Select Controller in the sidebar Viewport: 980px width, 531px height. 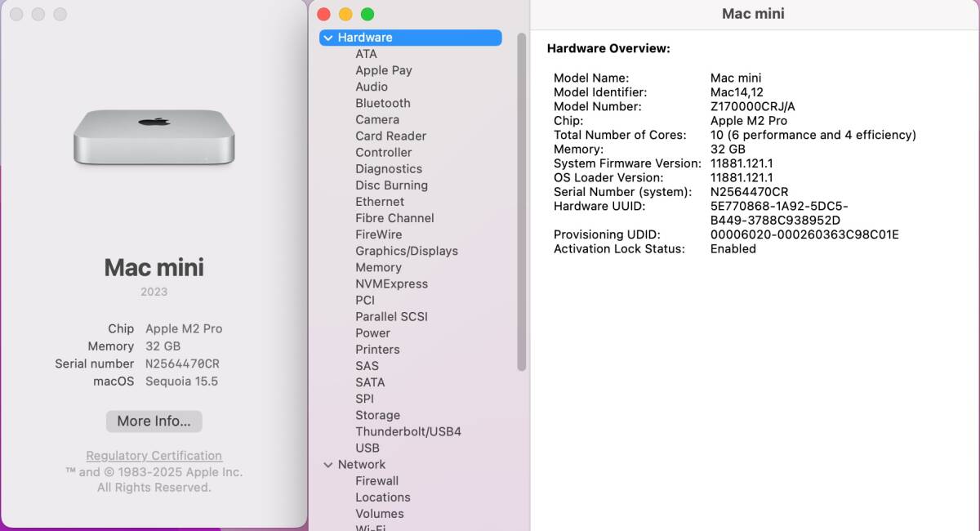pos(384,152)
